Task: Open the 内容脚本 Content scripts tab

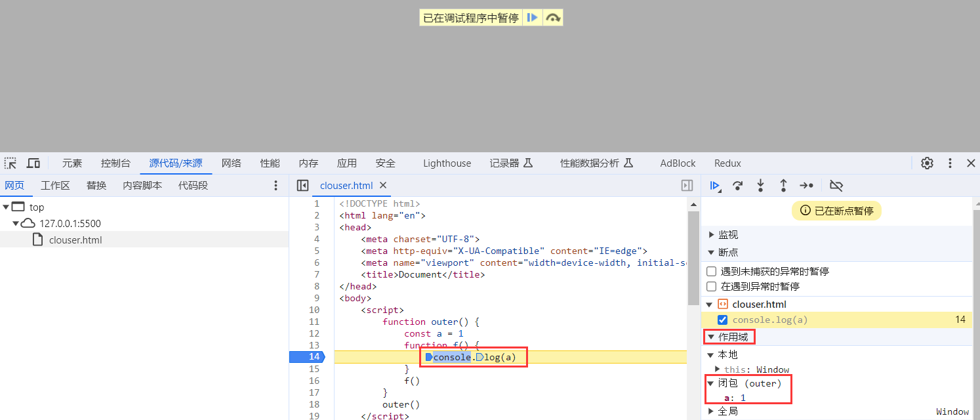Action: pyautogui.click(x=142, y=186)
